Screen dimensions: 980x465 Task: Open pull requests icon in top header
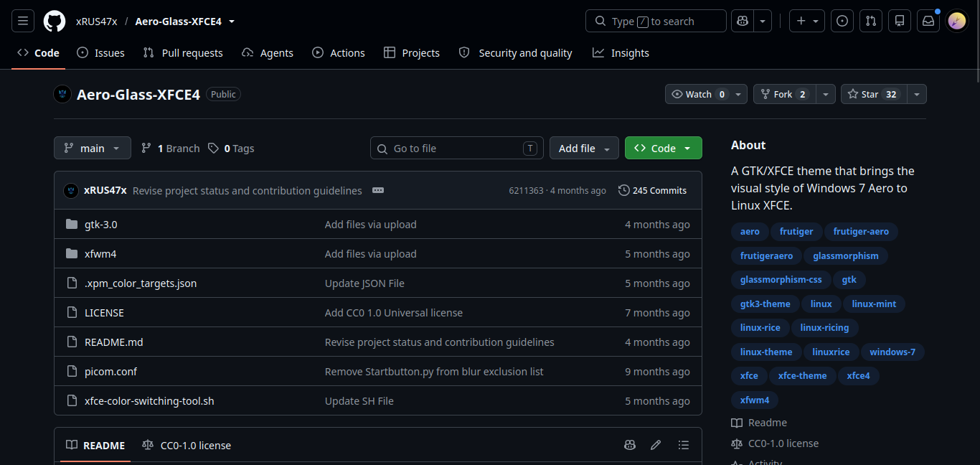point(871,22)
